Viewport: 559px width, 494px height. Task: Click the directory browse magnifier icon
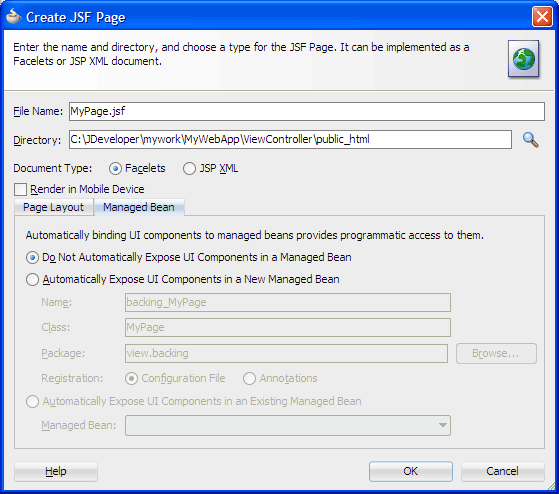click(x=530, y=140)
